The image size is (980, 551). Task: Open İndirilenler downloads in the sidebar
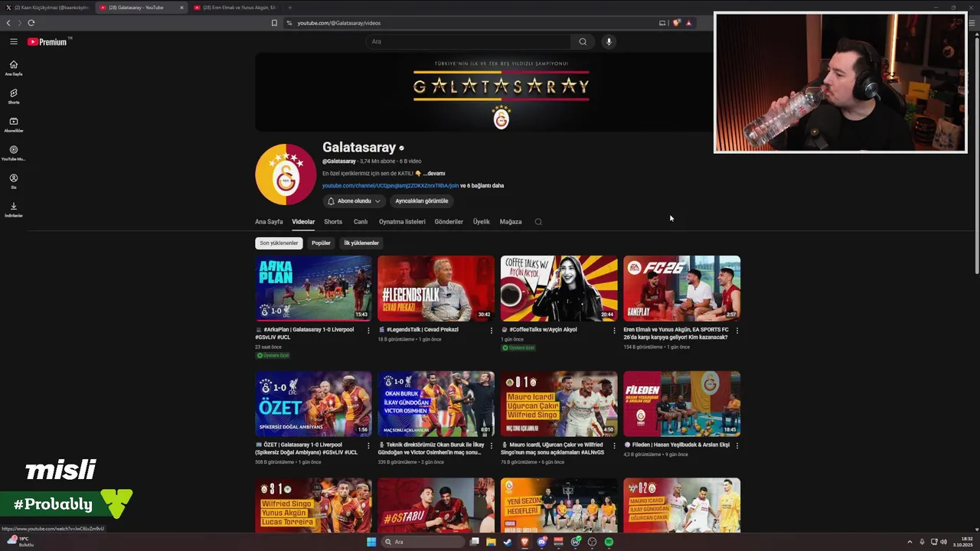[x=14, y=210]
